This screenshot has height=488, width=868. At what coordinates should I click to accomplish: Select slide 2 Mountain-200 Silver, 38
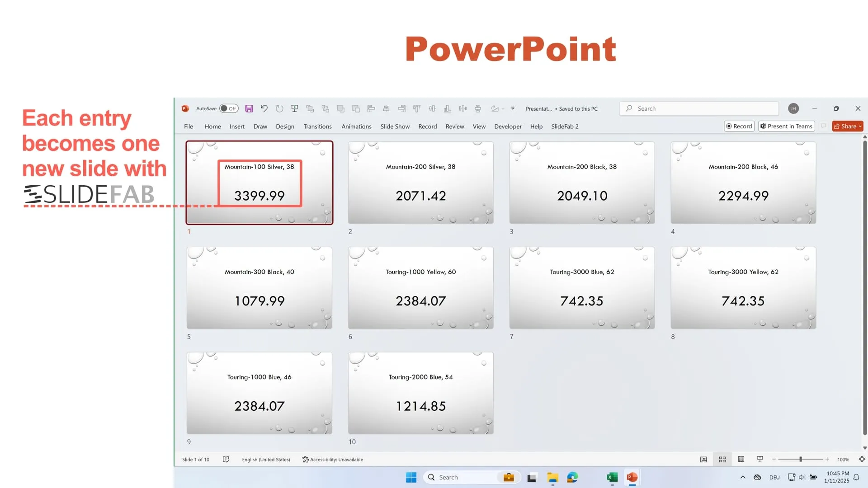420,183
